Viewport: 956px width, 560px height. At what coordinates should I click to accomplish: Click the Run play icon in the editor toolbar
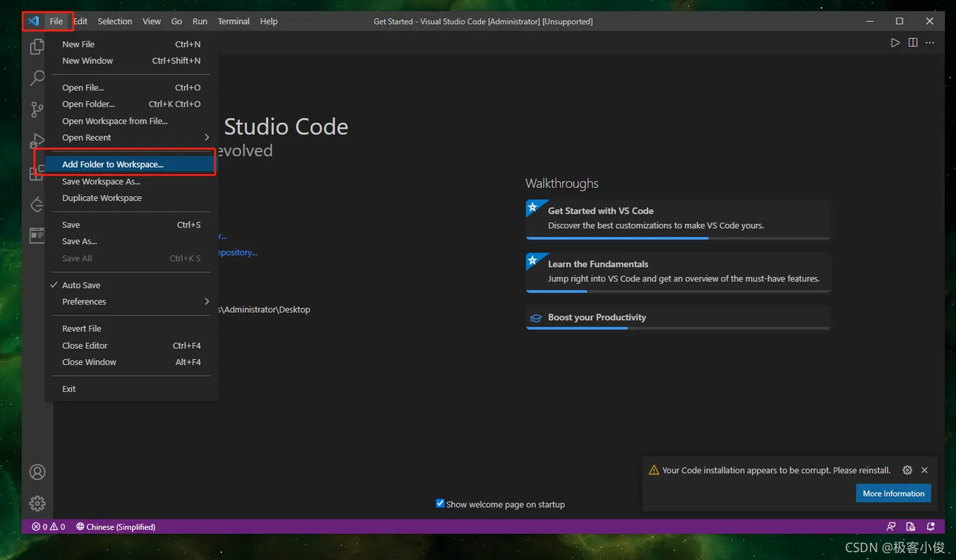tap(895, 42)
